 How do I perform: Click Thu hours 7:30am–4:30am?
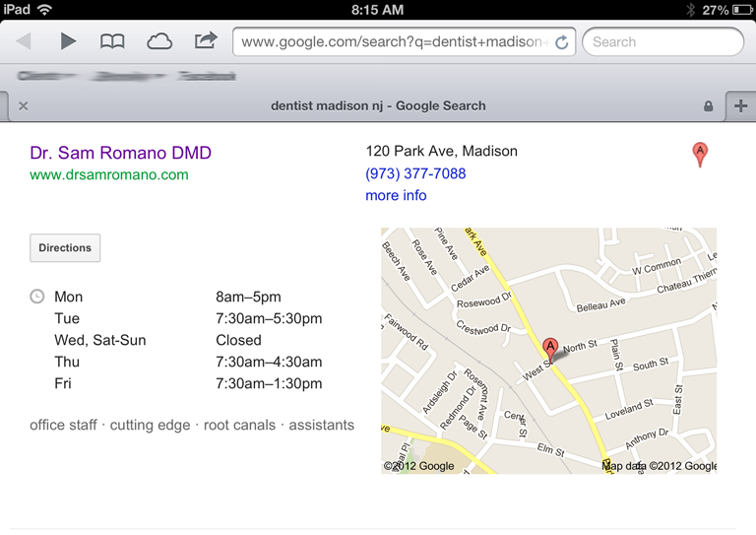pyautogui.click(x=269, y=362)
